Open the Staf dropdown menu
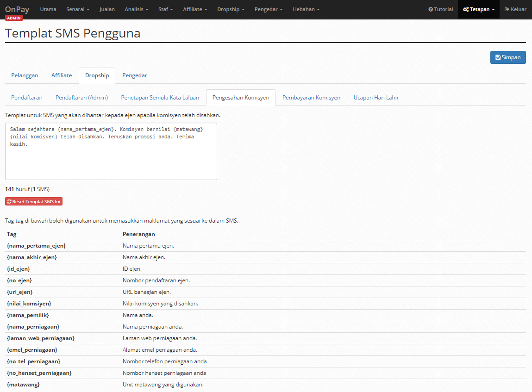Viewport: 532px width, 392px height. 166,10
